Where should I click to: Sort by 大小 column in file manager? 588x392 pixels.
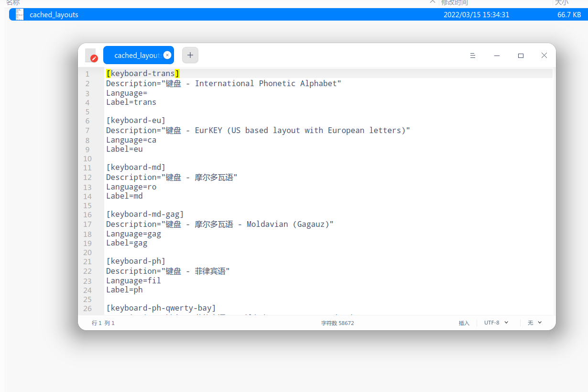pyautogui.click(x=562, y=3)
